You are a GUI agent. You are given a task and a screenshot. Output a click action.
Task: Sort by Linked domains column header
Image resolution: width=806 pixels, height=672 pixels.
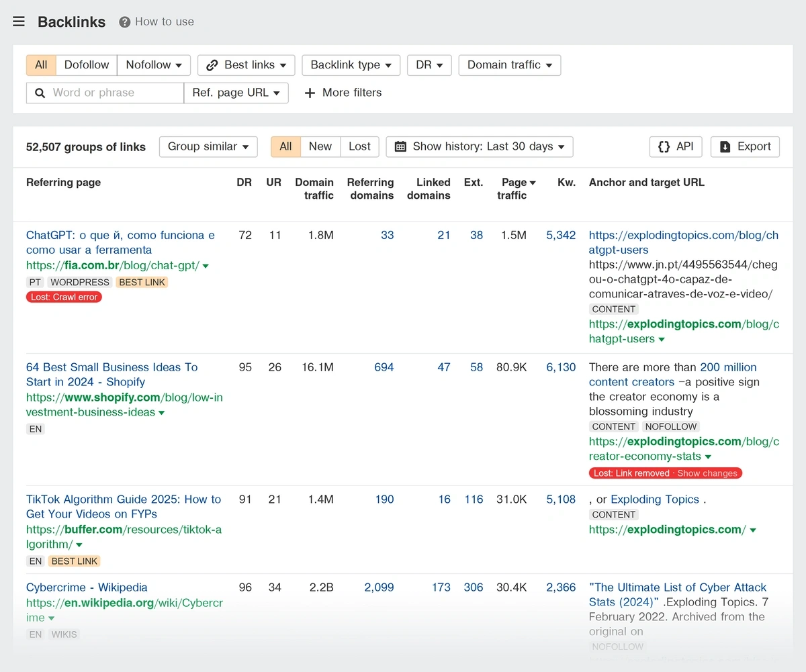point(429,189)
